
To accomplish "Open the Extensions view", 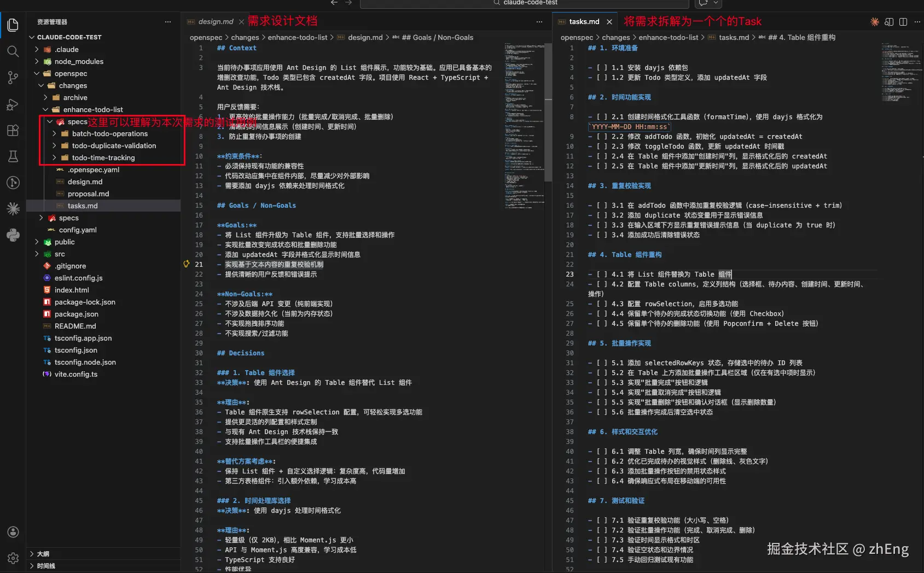I will pyautogui.click(x=13, y=130).
